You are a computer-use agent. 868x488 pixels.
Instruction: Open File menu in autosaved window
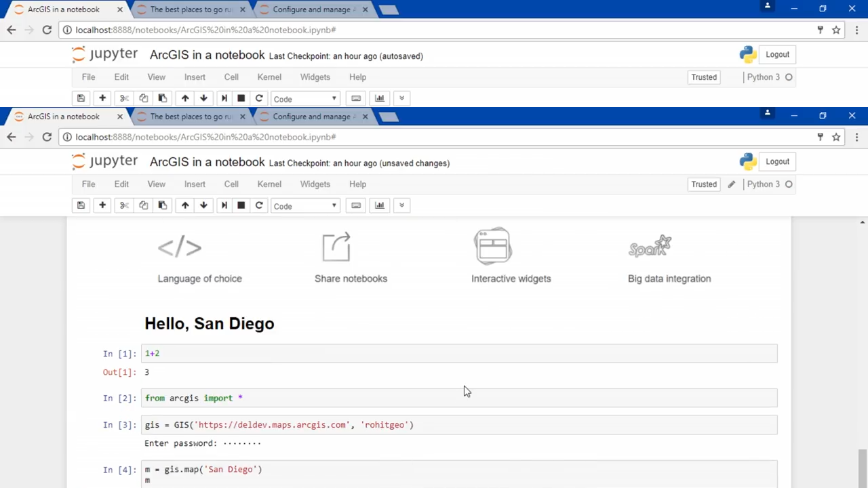coord(88,77)
